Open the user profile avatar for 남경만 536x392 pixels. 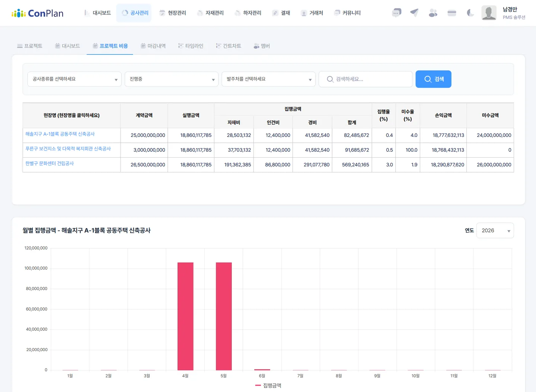[489, 13]
